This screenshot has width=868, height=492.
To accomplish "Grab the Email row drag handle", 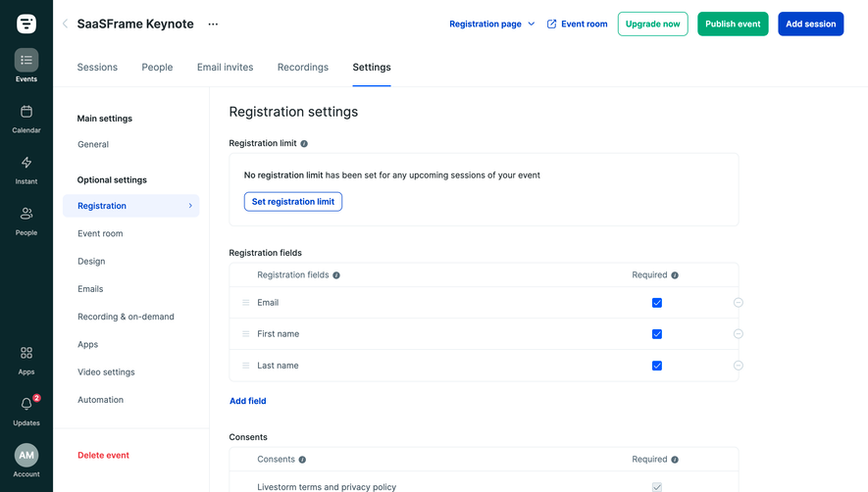I will [246, 303].
